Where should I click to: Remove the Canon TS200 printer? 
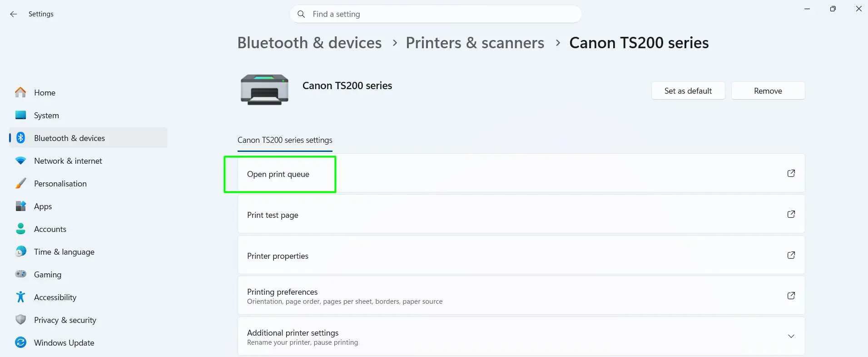768,91
